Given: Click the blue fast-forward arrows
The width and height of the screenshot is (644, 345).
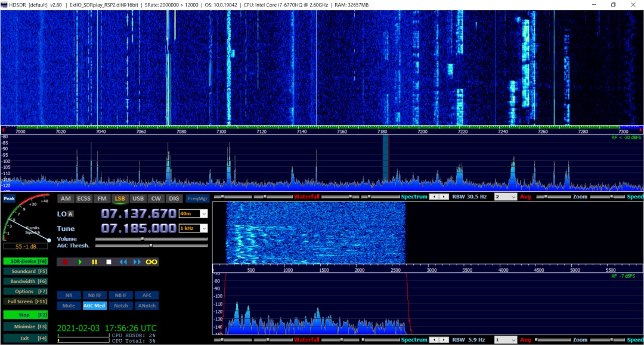Looking at the screenshot, I should 138,262.
